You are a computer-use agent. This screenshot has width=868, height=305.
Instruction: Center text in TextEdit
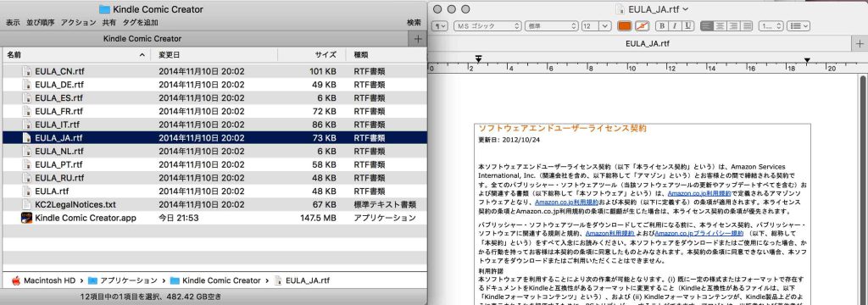point(720,26)
